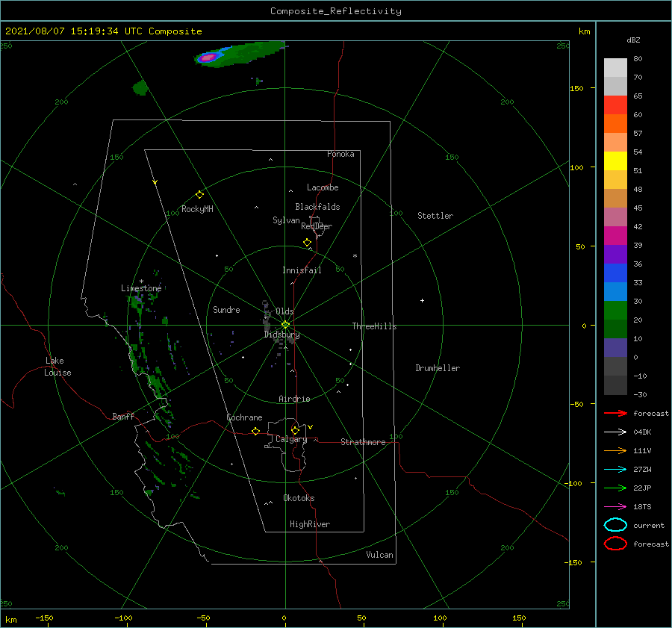Screen dimensions: 672x628
Task: Click the Cochrane city label
Action: pos(244,417)
